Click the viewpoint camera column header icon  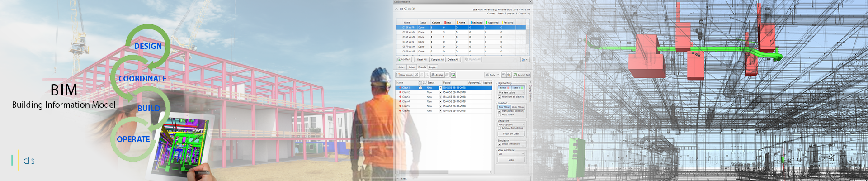coord(420,83)
